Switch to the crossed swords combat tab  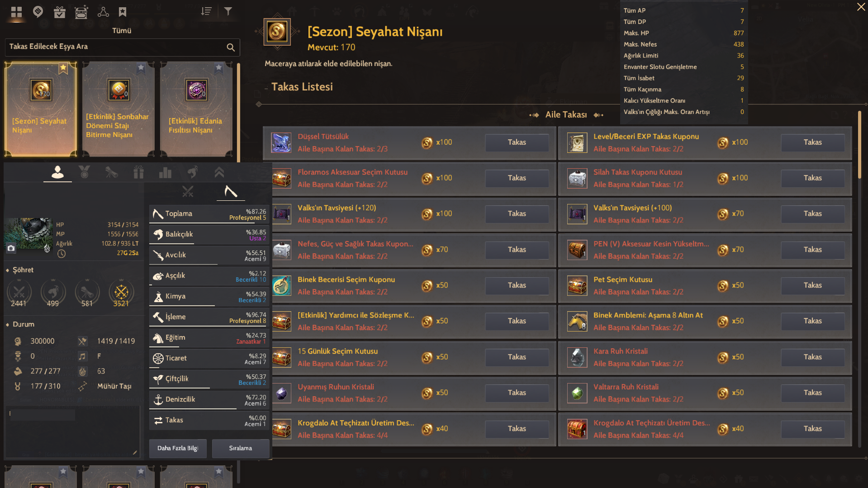188,192
